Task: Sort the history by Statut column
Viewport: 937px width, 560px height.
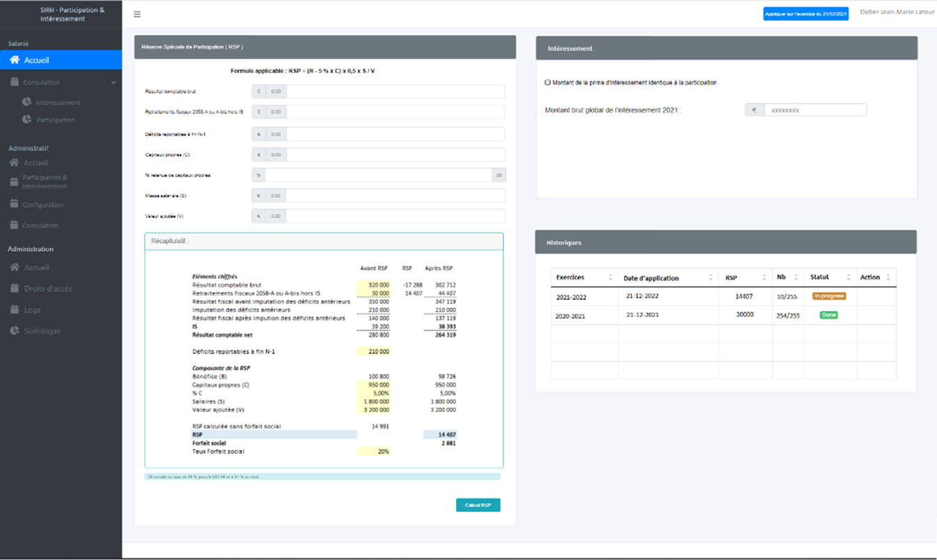Action: 847,278
